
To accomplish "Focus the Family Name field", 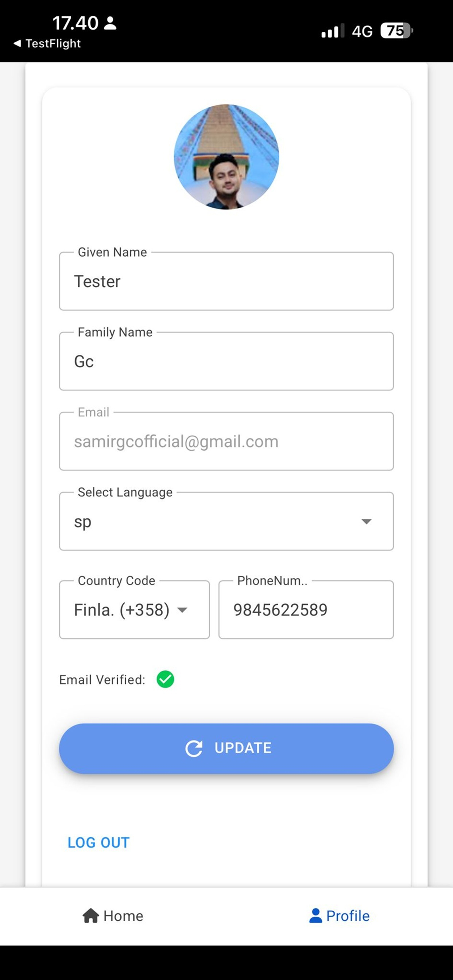I will click(x=226, y=361).
